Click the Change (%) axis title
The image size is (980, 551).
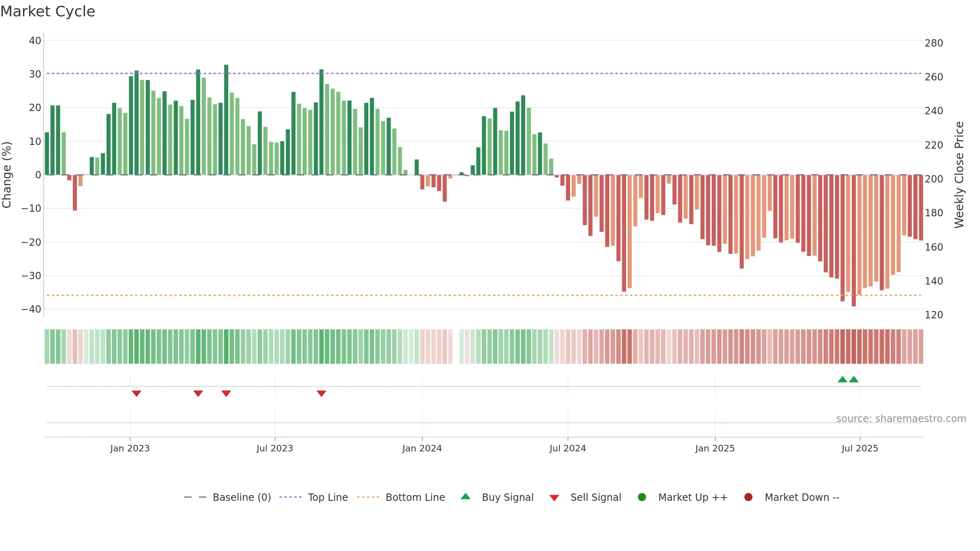pos(7,175)
